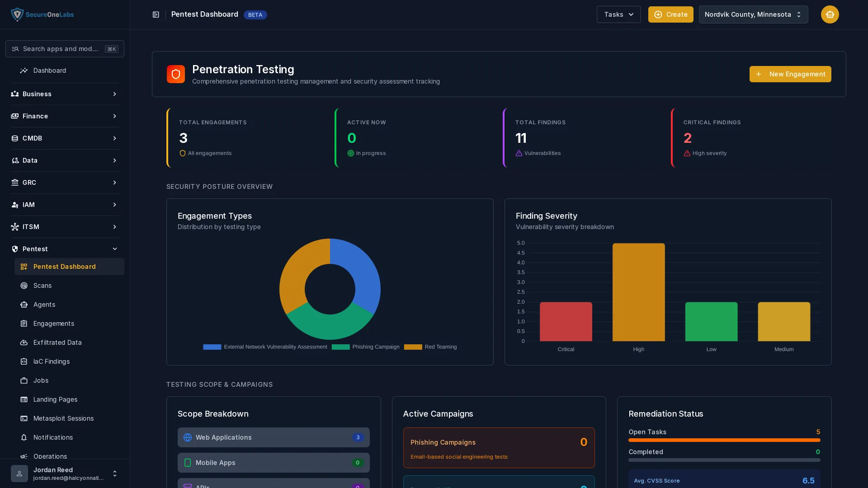Click the orange Penetration Testing shield icon
Image resolution: width=868 pixels, height=488 pixels.
point(176,74)
